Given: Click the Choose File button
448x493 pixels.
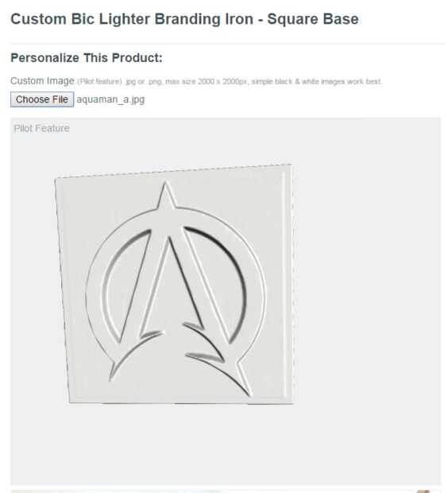Looking at the screenshot, I should 42,99.
